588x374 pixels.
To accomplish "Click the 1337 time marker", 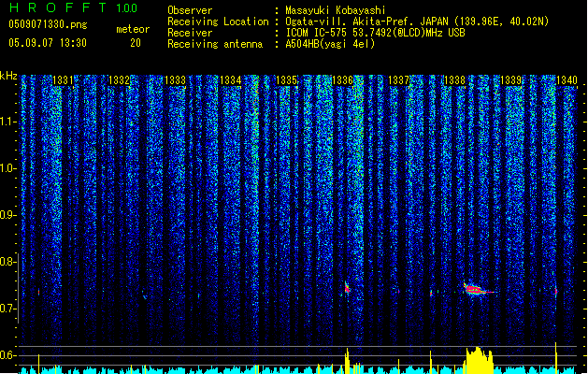I will pyautogui.click(x=398, y=80).
